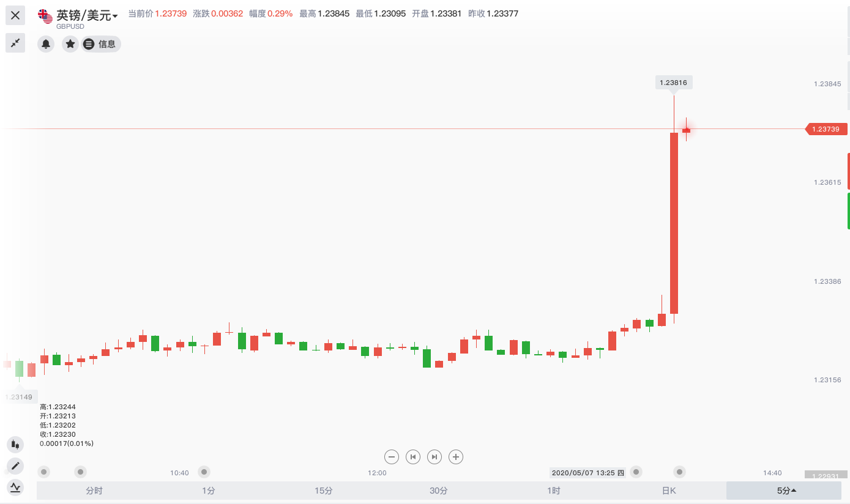Click the shrink-chart arrows icon

[x=15, y=43]
